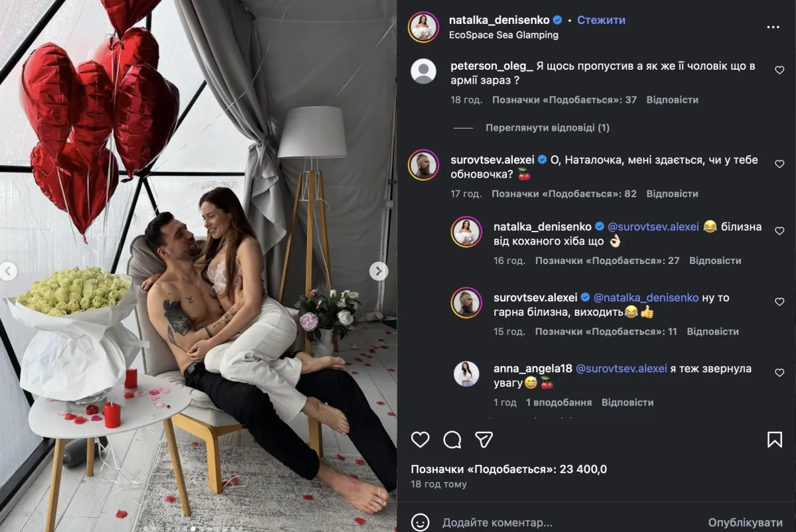Open surovtsev.alexei profile picture
The width and height of the screenshot is (796, 532).
click(x=423, y=165)
